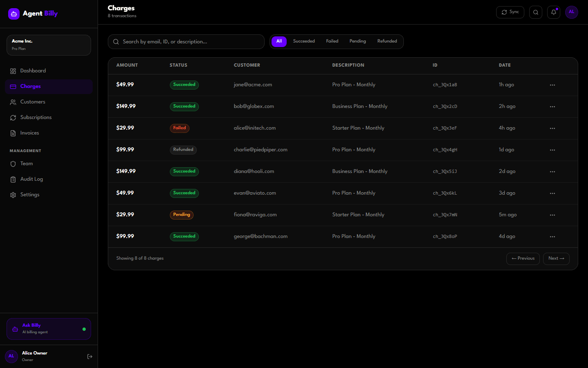Select the Pending filter tab
The image size is (588, 368).
357,41
